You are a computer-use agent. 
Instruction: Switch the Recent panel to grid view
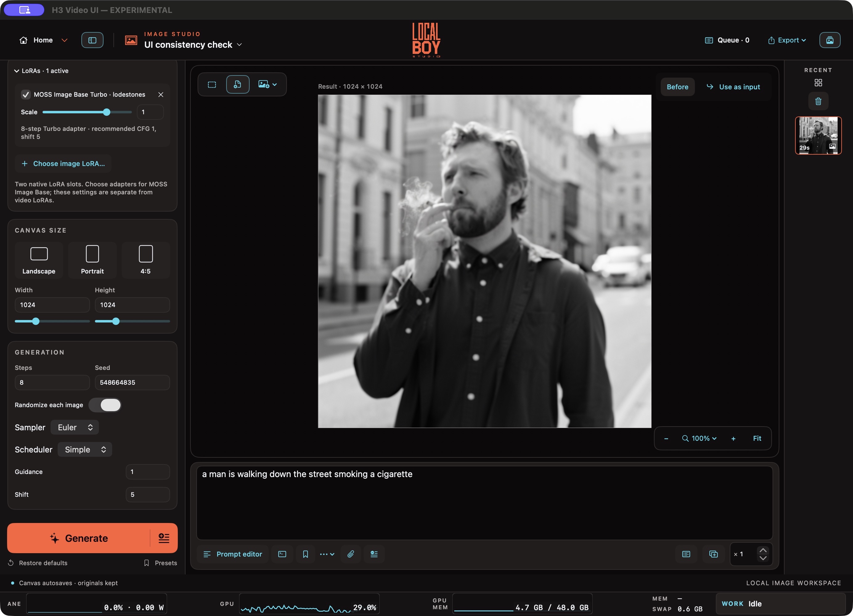coord(818,83)
